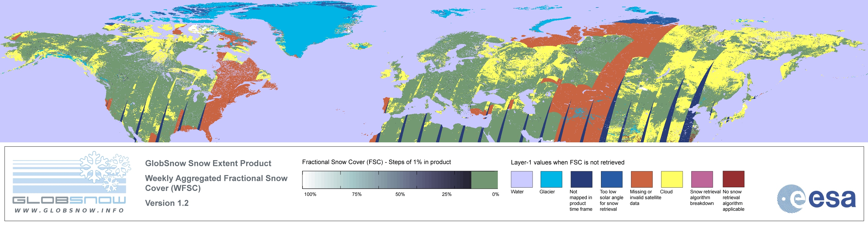The width and height of the screenshot is (868, 225).
Task: Click the Water legend color swatch
Action: click(522, 179)
